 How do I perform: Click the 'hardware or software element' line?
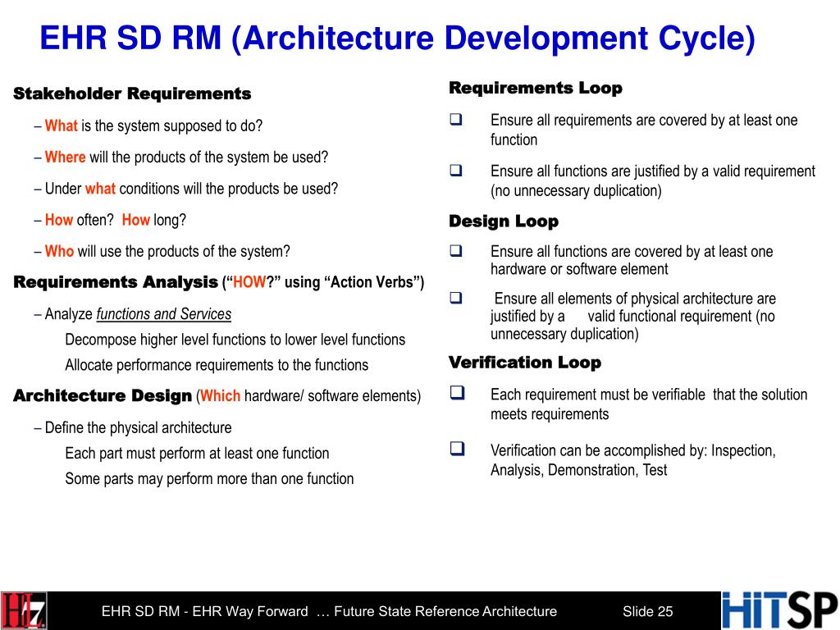pos(579,269)
